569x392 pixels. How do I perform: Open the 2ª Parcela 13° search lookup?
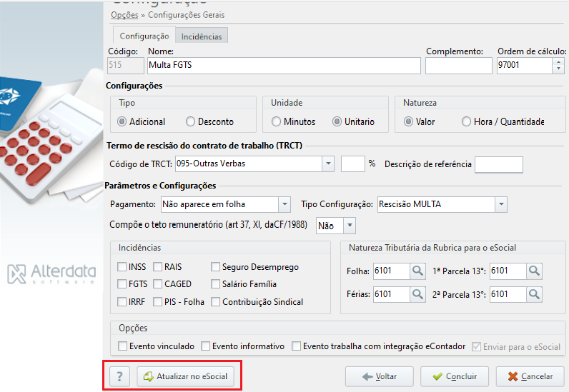tap(534, 294)
